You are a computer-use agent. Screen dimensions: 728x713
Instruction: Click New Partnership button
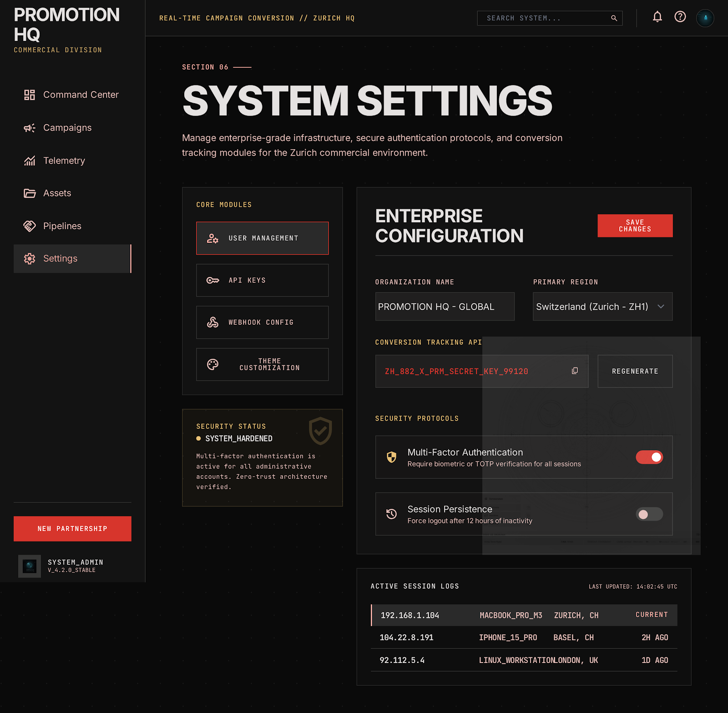pyautogui.click(x=72, y=529)
